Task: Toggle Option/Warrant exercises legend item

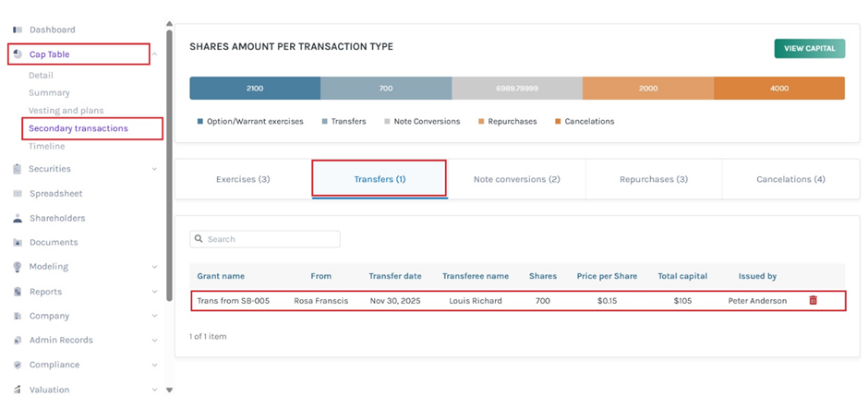Action: pyautogui.click(x=250, y=121)
